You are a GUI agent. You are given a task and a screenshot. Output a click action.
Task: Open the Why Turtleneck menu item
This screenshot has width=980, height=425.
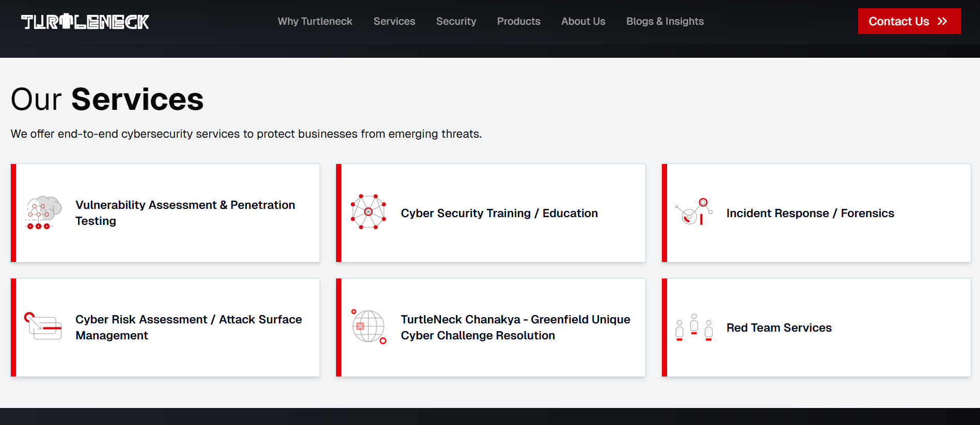tap(315, 21)
